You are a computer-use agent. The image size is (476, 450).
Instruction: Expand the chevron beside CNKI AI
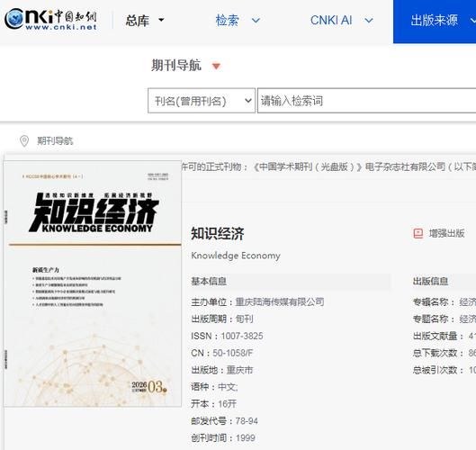[369, 21]
